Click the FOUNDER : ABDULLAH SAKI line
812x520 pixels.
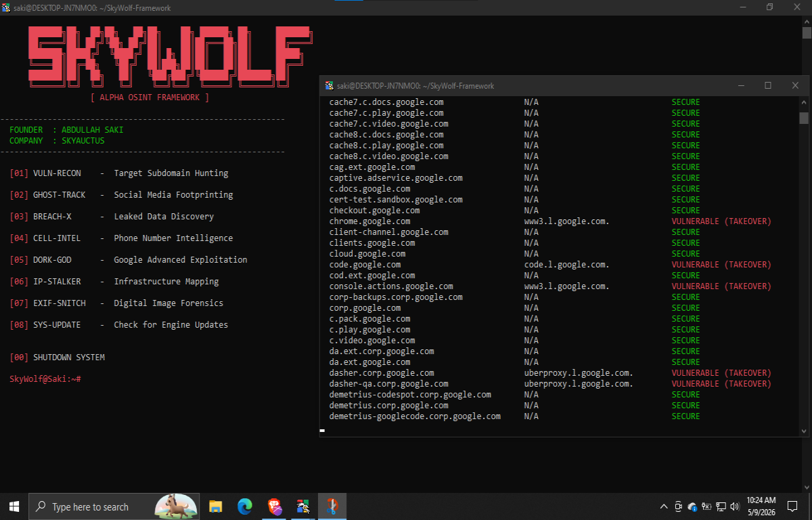(x=66, y=130)
